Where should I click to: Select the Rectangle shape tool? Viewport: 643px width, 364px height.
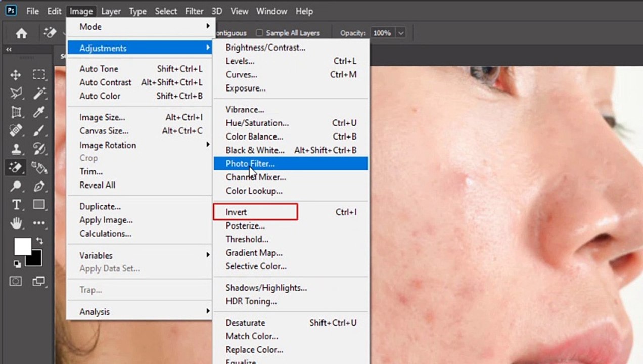pyautogui.click(x=39, y=205)
